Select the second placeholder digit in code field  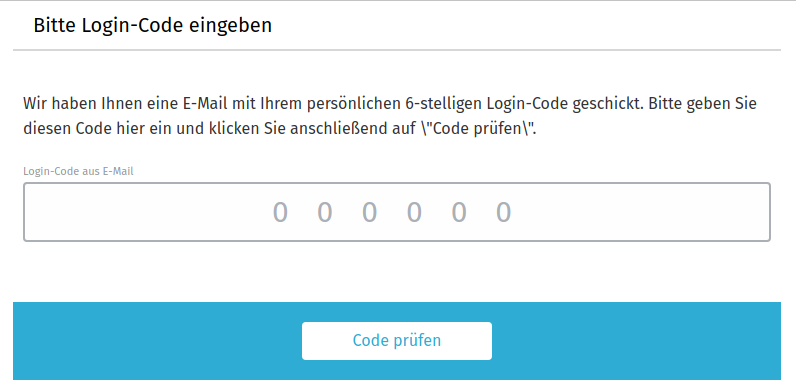[x=325, y=212]
